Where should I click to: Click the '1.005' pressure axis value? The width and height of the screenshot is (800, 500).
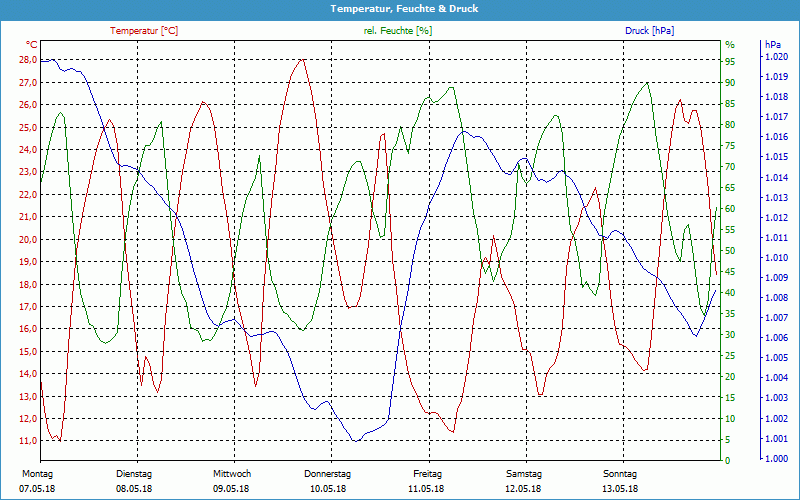(776, 358)
